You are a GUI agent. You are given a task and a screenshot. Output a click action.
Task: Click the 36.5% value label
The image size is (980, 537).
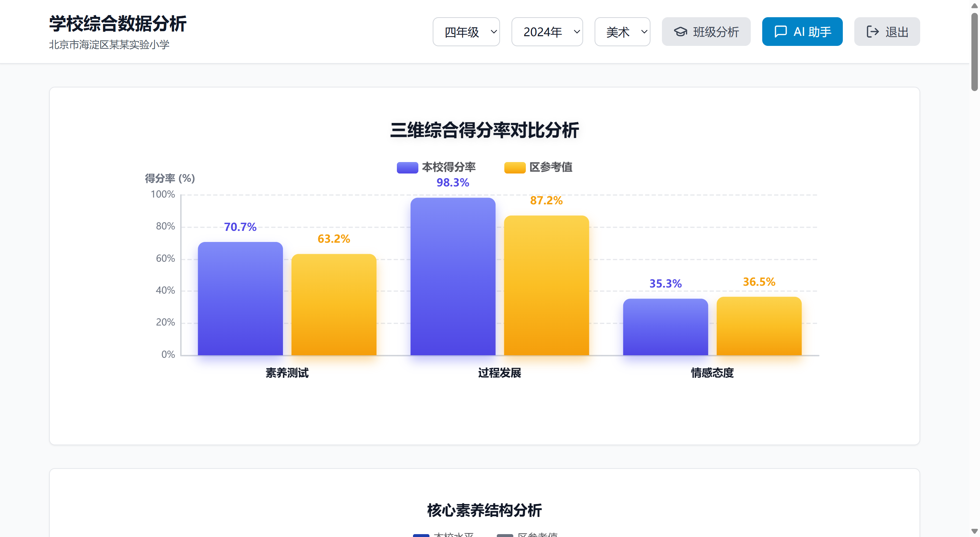759,282
